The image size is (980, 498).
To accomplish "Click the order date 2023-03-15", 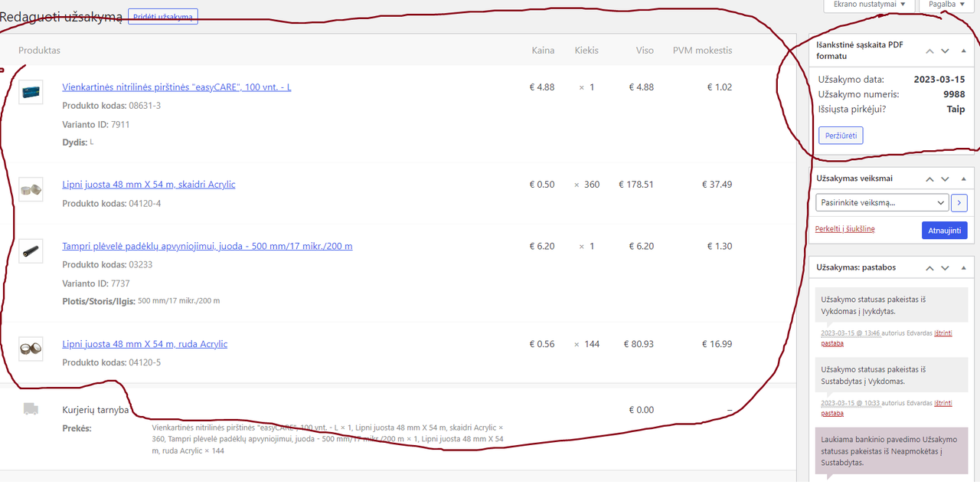I will tap(939, 79).
